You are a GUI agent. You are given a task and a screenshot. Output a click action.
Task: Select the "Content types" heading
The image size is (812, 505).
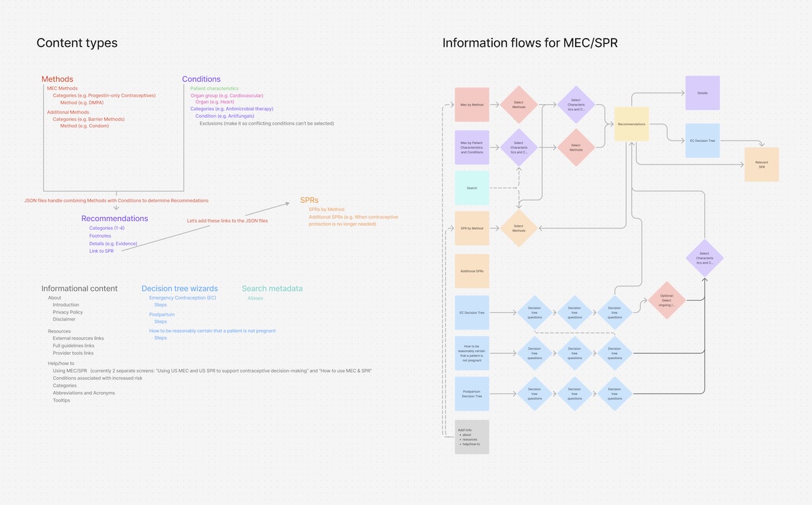tap(77, 43)
